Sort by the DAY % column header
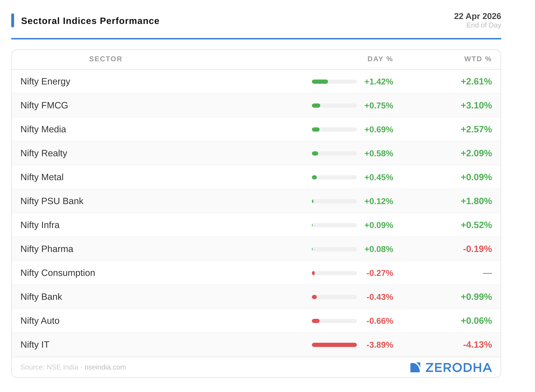 (x=380, y=59)
